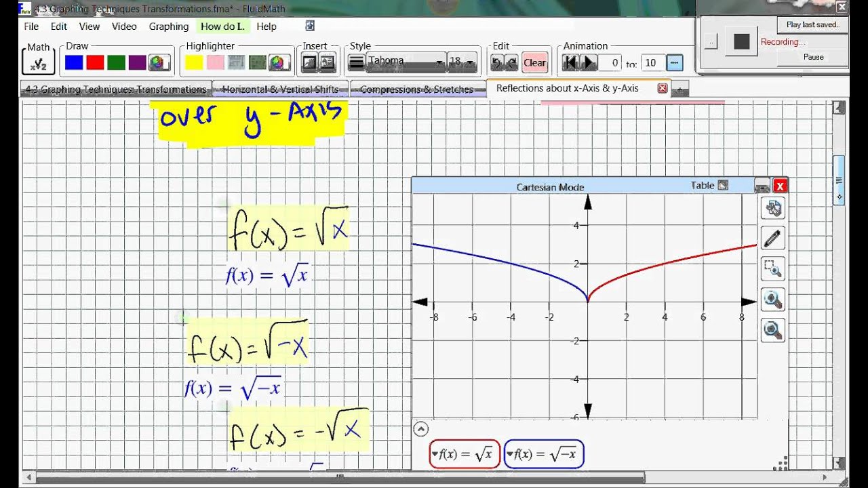The height and width of the screenshot is (488, 868).
Task: Click the animation start value field
Action: (610, 63)
